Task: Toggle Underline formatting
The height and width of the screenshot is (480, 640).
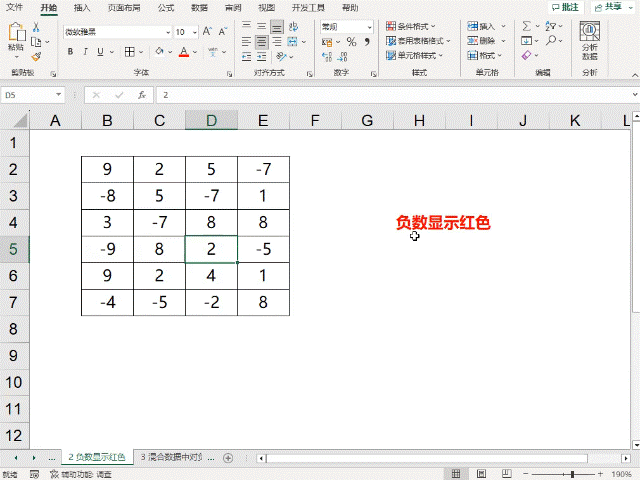Action: click(x=100, y=52)
